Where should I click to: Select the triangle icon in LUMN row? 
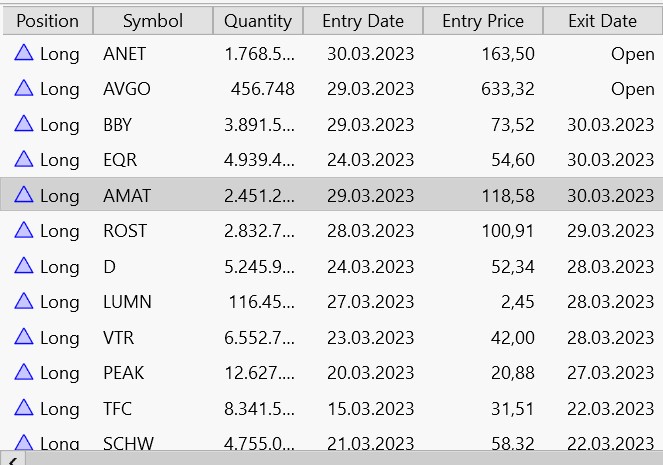(x=24, y=301)
